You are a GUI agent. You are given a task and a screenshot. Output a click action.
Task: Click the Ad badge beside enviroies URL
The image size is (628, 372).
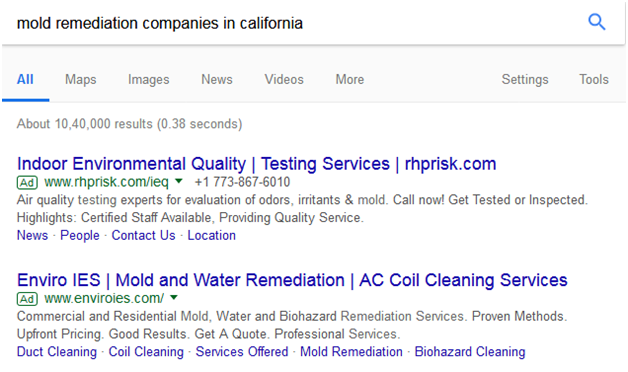(x=27, y=299)
